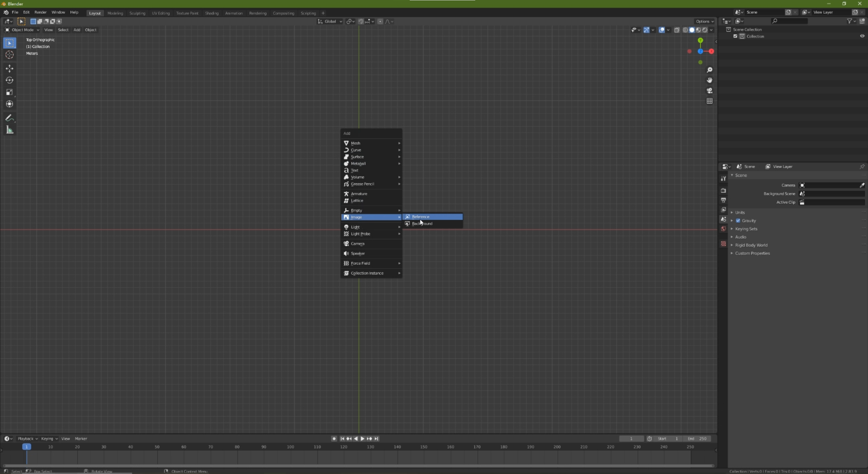868x474 pixels.
Task: Switch perspective/orthographic grid icon
Action: [x=709, y=101]
